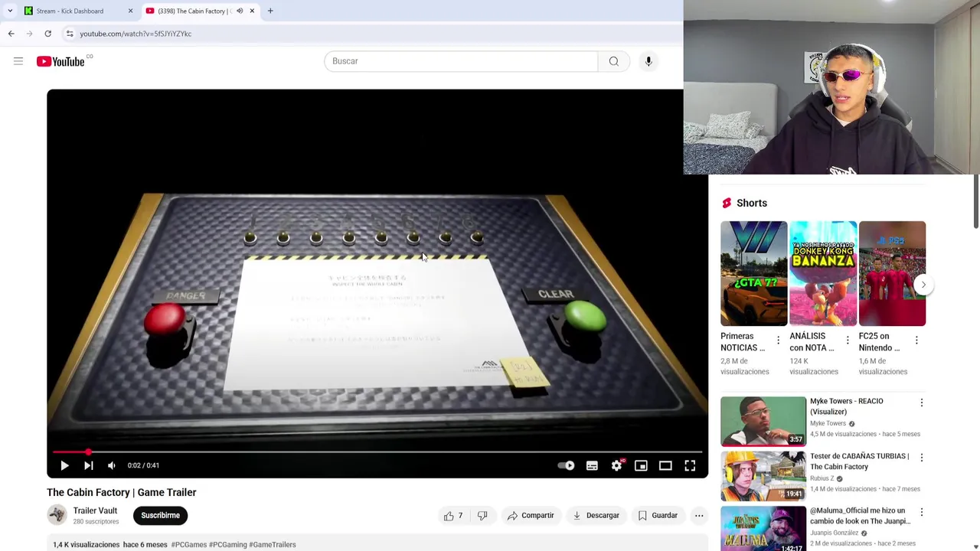Click the Juanpis González channel name
Screen dimensions: 980x551
(834, 533)
